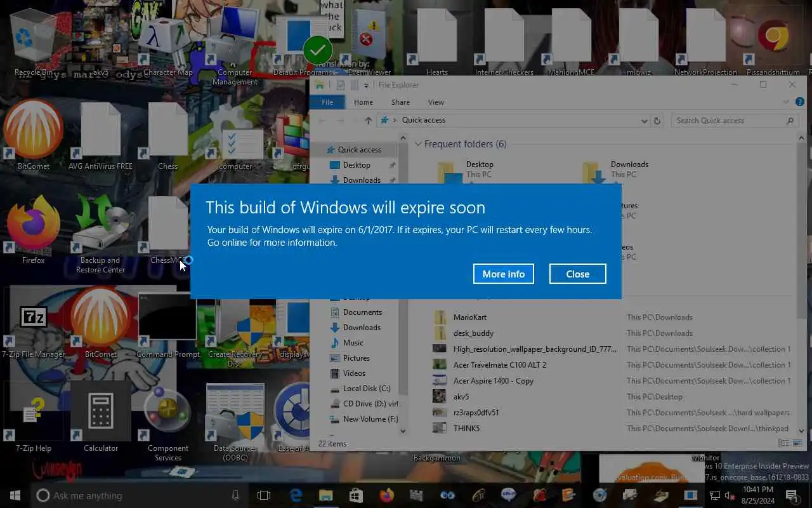The width and height of the screenshot is (812, 508).
Task: Select the AVG AntiVirus FREE desktop icon
Action: point(101,137)
